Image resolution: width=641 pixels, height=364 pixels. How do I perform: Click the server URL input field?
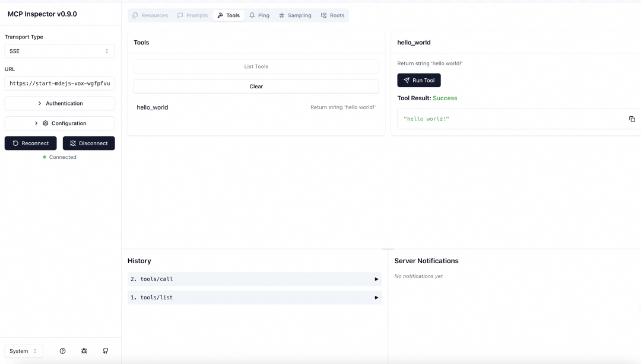click(x=59, y=84)
